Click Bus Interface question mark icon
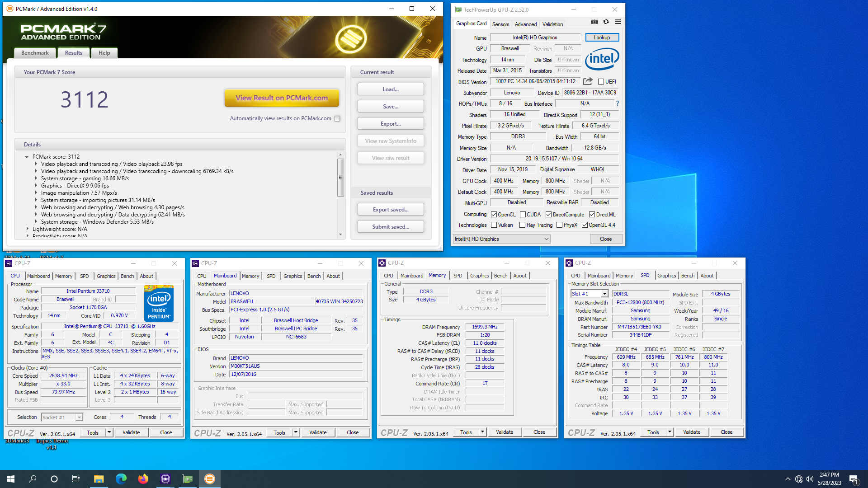868x488 pixels. [x=618, y=103]
